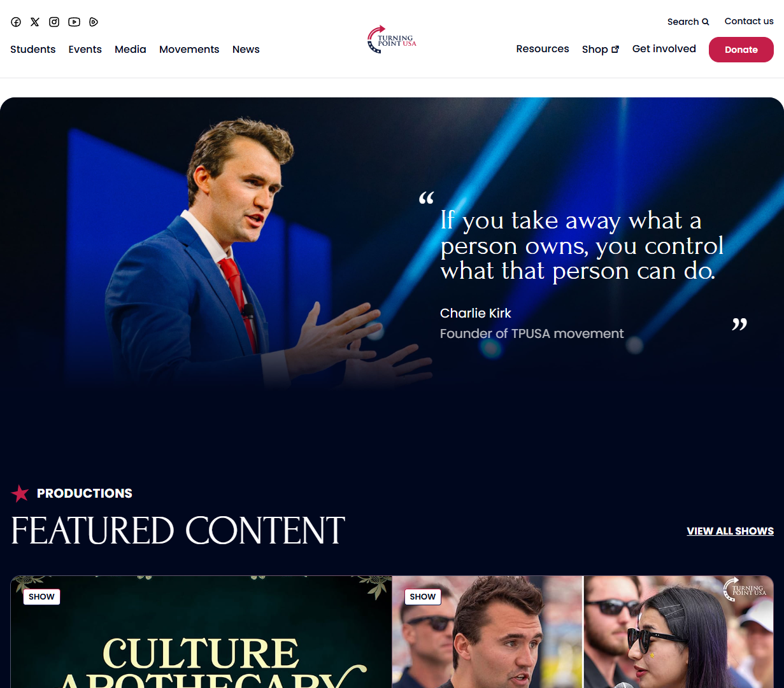The width and height of the screenshot is (784, 688).
Task: Open the Rumble social icon
Action: 94,22
